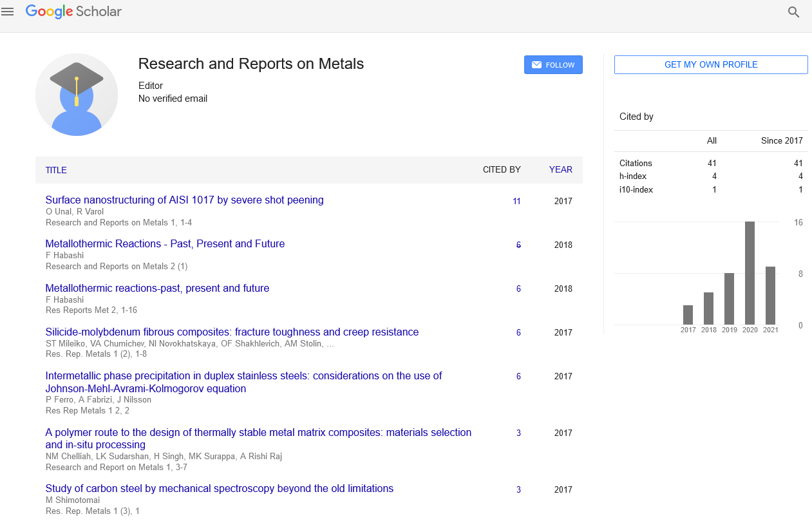Open Metallothermic Reactions - Past, Present and Future
This screenshot has width=812, height=521.
click(x=165, y=244)
